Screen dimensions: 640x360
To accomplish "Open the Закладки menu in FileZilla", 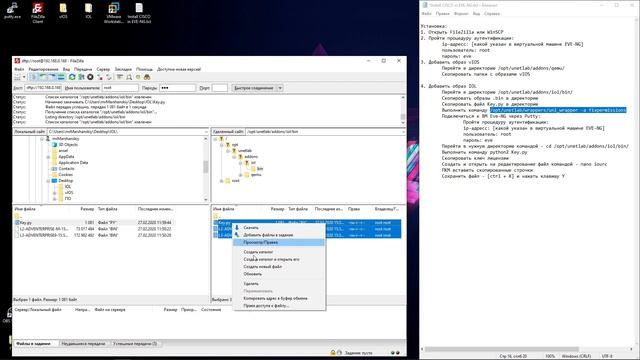I will 123,69.
